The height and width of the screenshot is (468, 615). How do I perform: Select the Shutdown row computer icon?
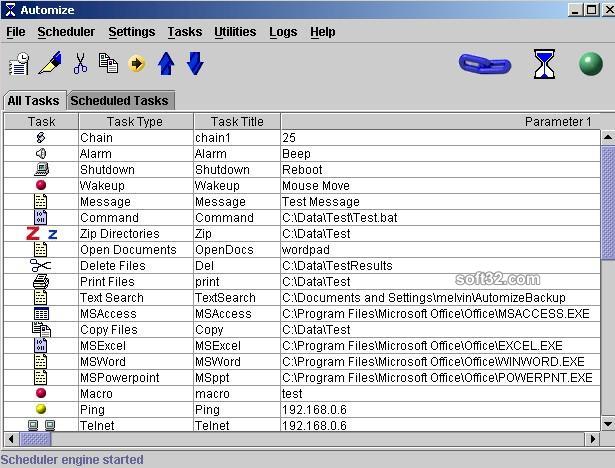tap(41, 169)
